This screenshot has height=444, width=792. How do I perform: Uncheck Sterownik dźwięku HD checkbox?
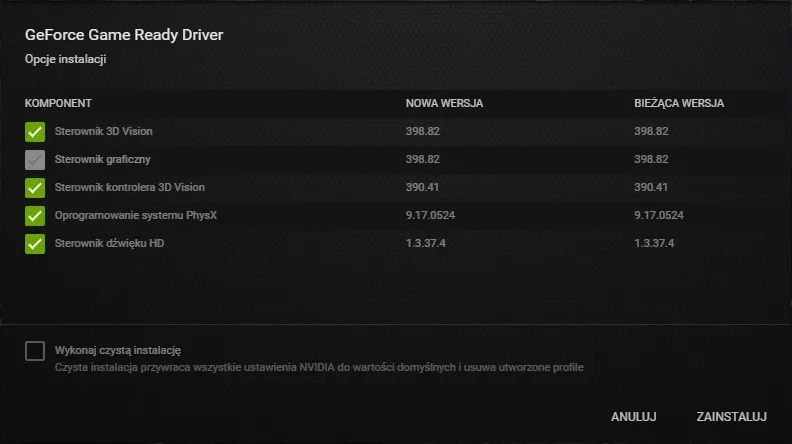35,243
